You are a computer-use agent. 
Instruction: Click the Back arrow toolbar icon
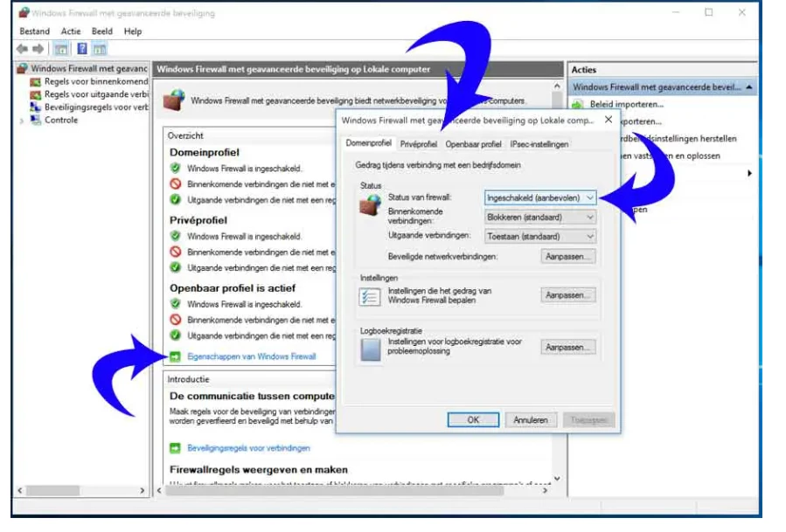(22, 49)
